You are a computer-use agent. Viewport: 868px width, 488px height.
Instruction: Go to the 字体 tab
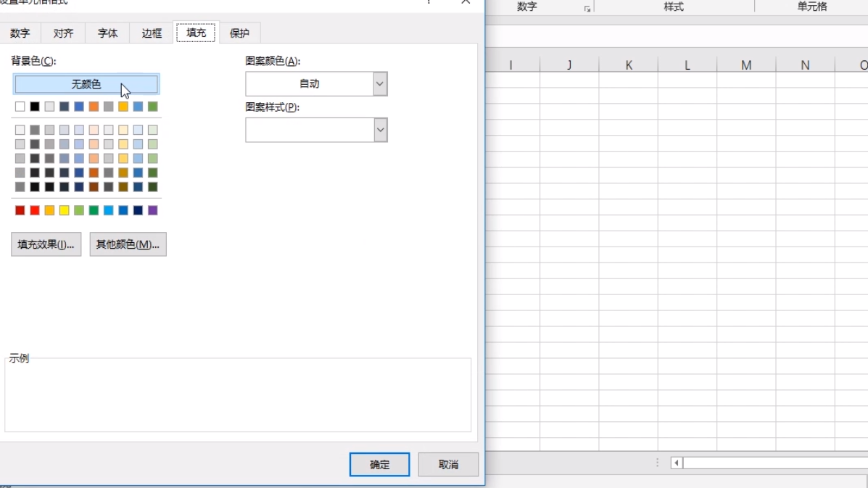pos(107,33)
